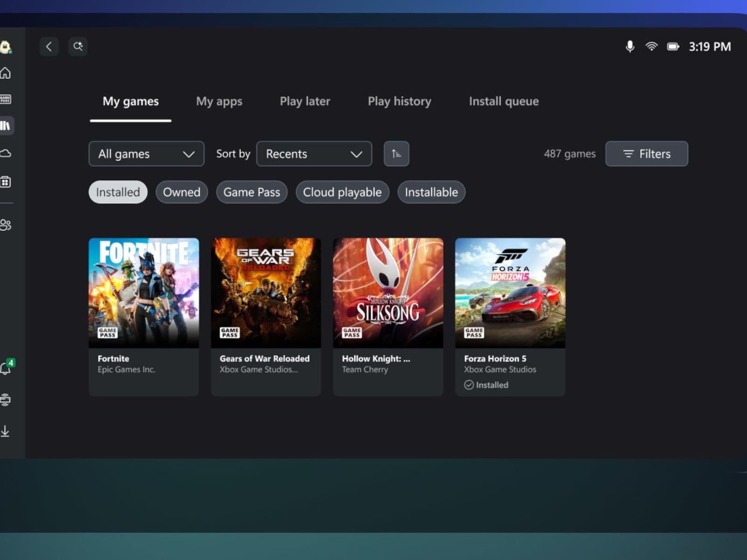Switch to the Play history tab
Viewport: 747px width, 560px height.
(x=399, y=101)
